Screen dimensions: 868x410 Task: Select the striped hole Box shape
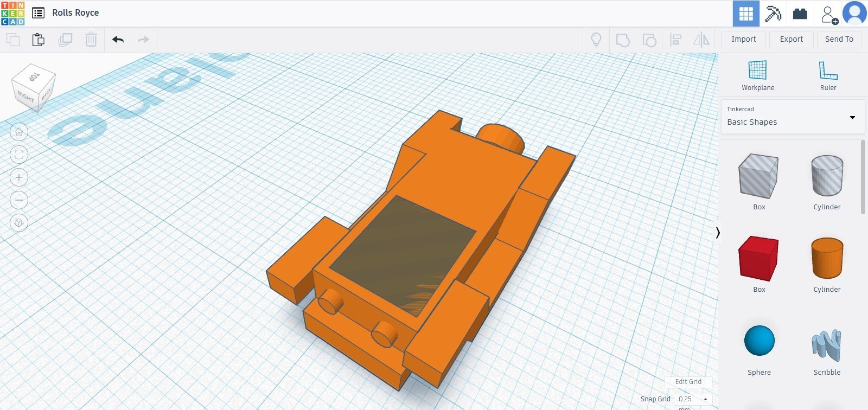tap(758, 176)
